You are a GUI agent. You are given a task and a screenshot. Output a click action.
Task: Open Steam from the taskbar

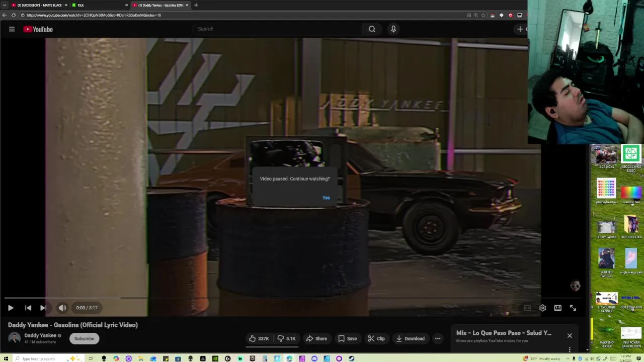pos(351,358)
